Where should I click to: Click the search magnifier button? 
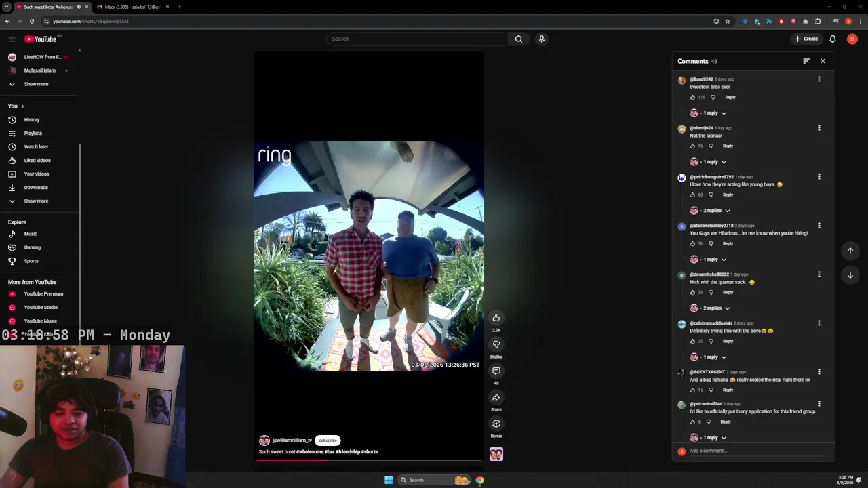coord(519,39)
